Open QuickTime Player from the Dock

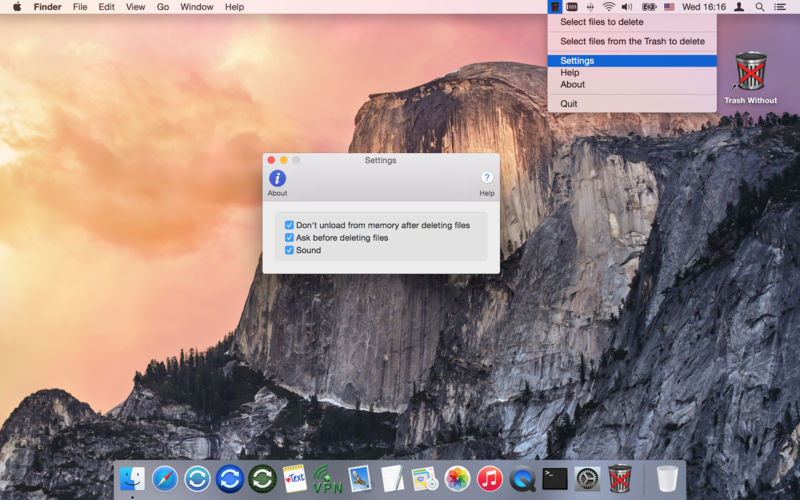pyautogui.click(x=522, y=479)
